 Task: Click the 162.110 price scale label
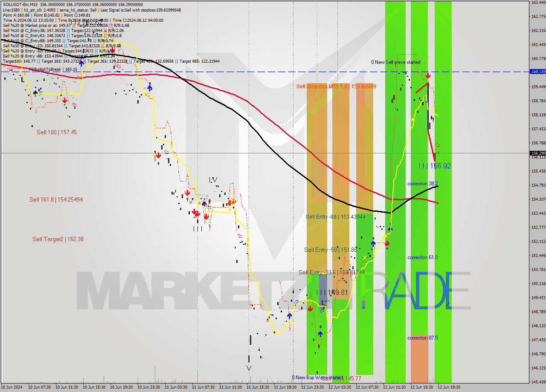[538, 30]
